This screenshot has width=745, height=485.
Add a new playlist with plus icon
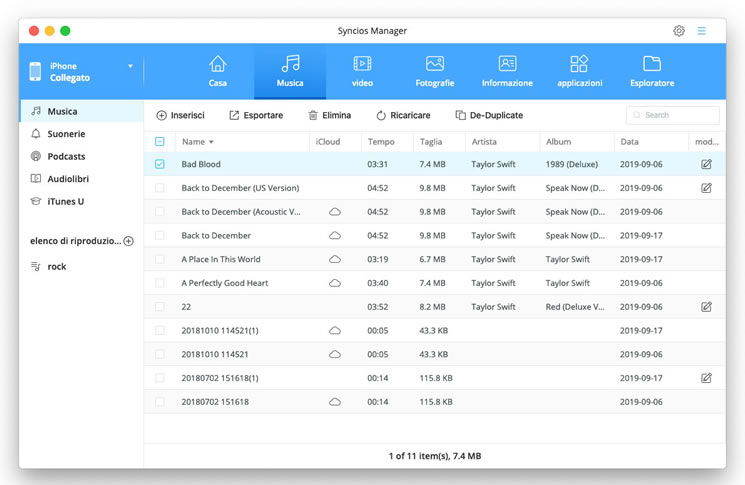pyautogui.click(x=128, y=241)
